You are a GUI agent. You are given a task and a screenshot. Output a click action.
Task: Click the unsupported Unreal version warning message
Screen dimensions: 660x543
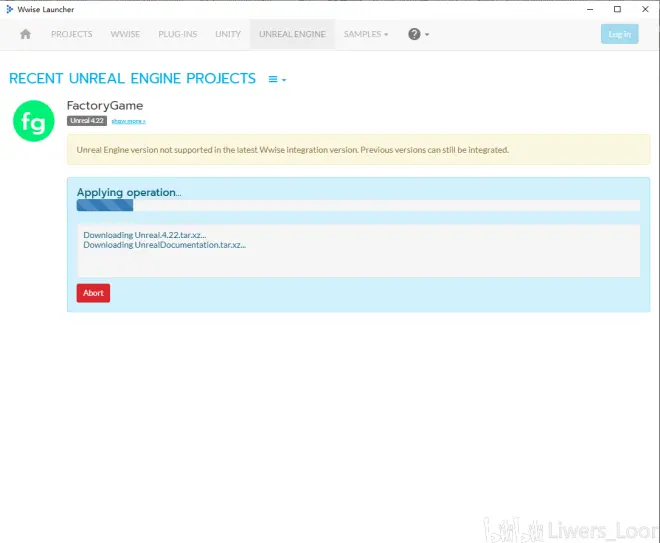(359, 150)
